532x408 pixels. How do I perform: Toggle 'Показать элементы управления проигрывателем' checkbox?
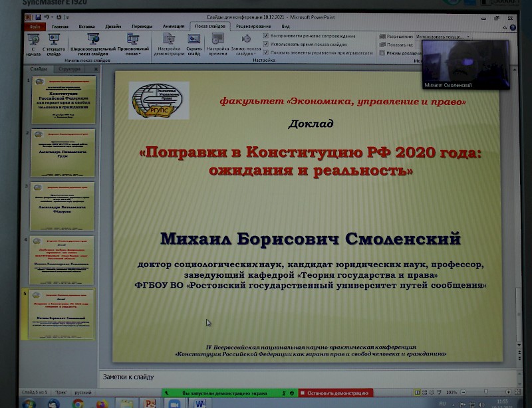coord(266,52)
